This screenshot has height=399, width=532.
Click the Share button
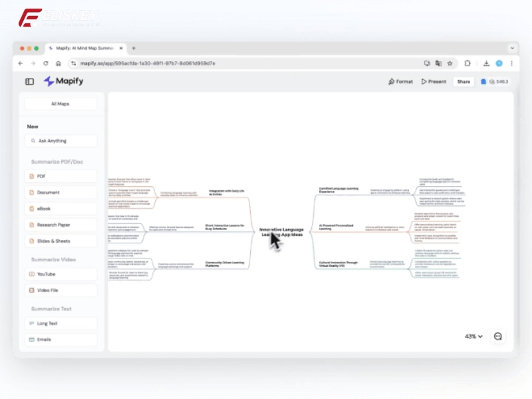[x=463, y=82]
